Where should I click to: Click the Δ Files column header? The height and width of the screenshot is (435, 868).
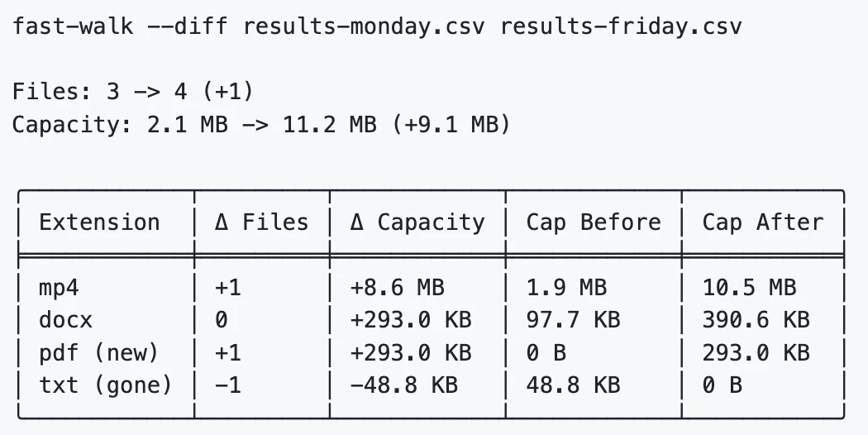tap(261, 222)
